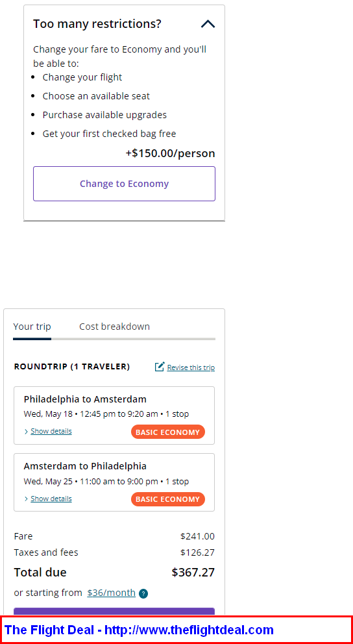Click The Flight Deal watermark banner
The width and height of the screenshot is (353, 644).
(176, 630)
